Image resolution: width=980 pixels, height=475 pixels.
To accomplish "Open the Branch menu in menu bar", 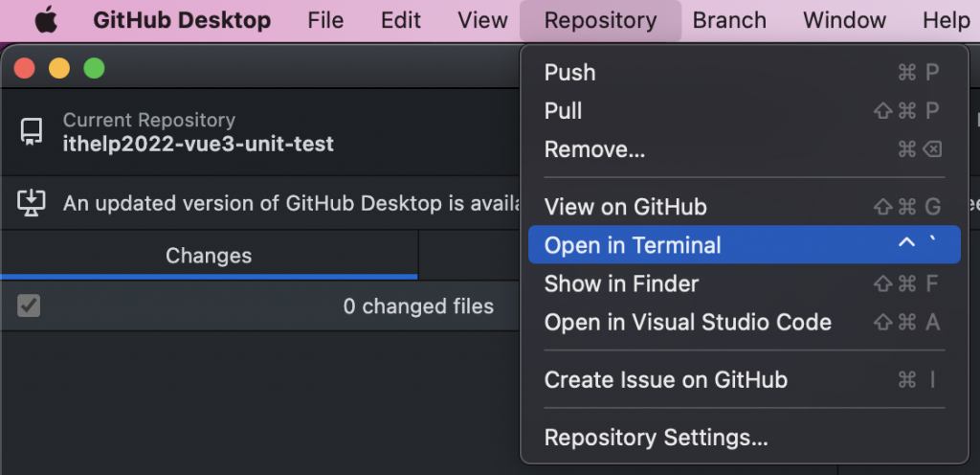I will tap(729, 20).
